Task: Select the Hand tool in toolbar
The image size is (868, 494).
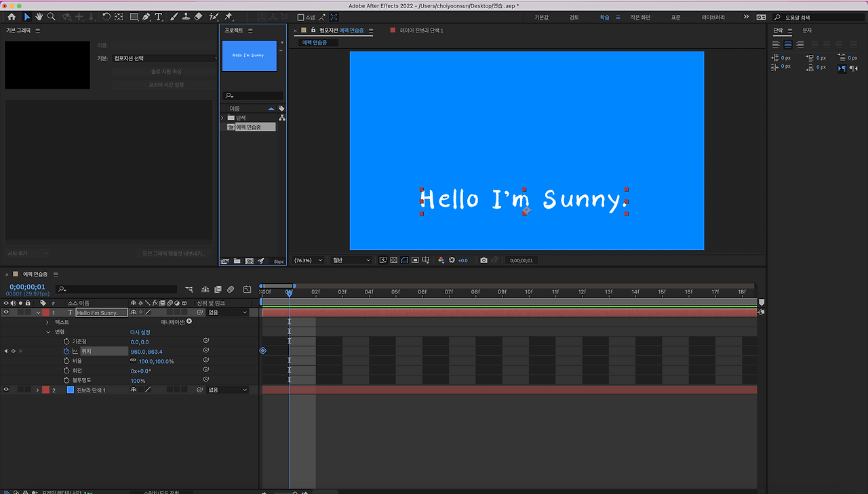Action: coord(39,17)
